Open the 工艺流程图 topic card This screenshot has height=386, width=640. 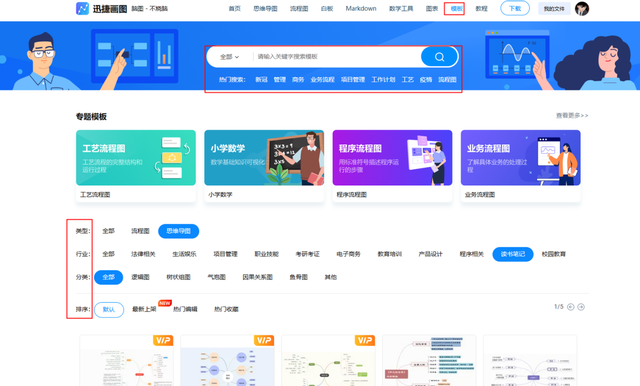(x=136, y=166)
